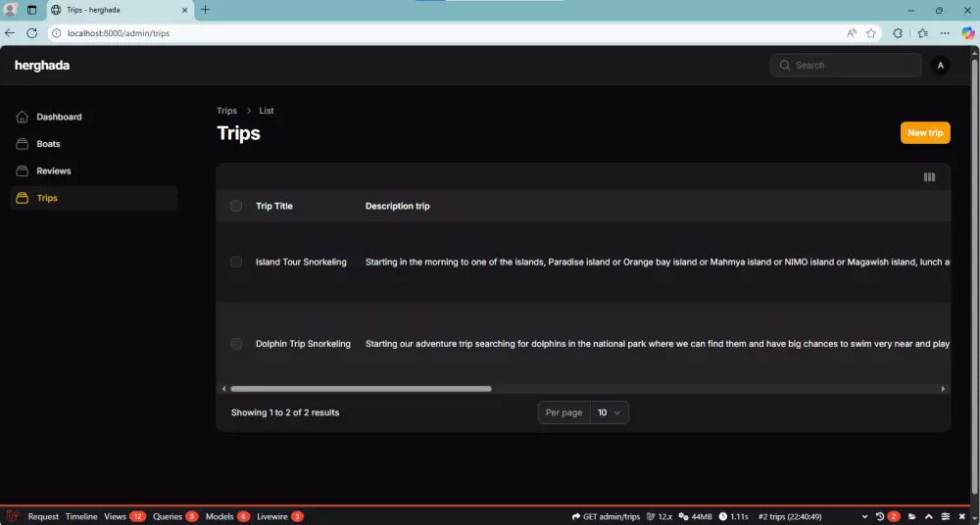This screenshot has width=980, height=525.
Task: Open browser extensions icon
Action: pos(898,33)
